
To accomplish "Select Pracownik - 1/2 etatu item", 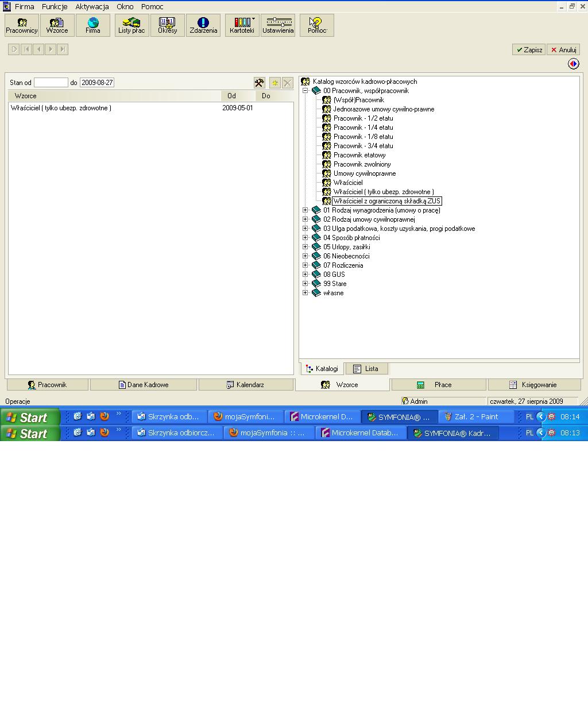I will (x=363, y=118).
